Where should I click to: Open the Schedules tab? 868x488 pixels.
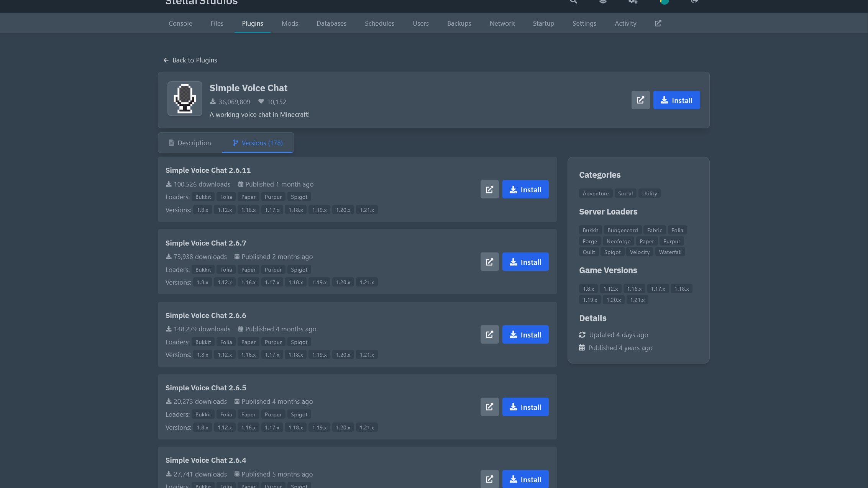379,23
